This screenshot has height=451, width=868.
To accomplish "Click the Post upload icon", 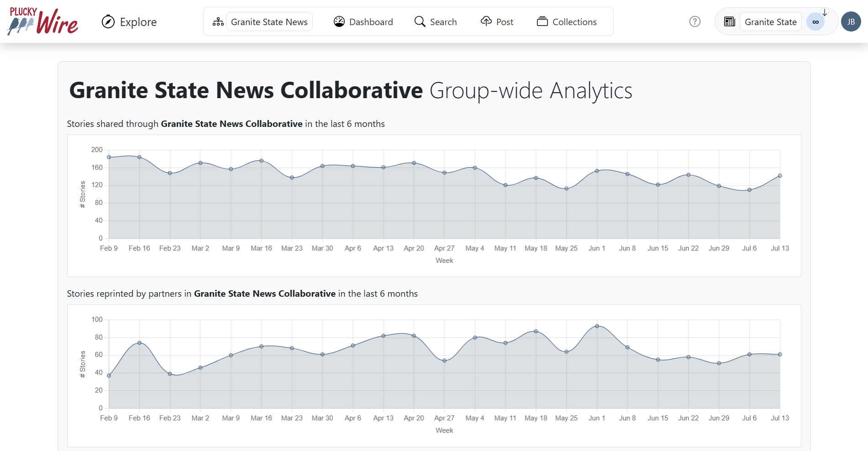I will [x=485, y=21].
